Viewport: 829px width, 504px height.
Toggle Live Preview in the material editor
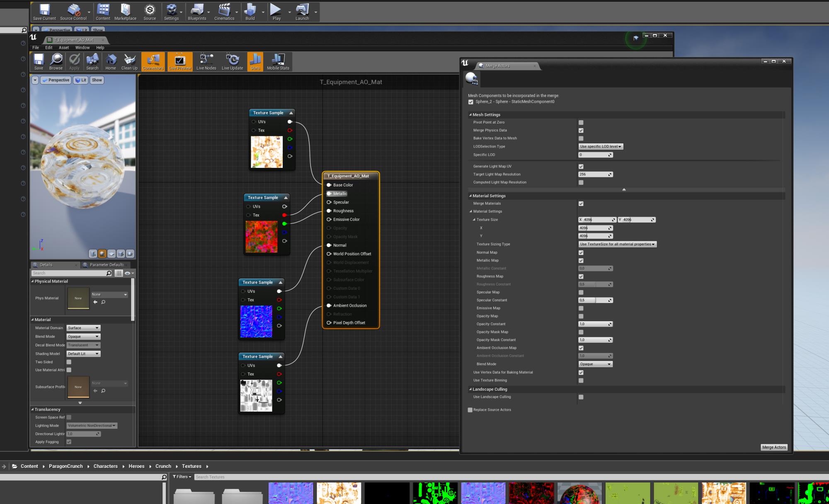point(180,62)
